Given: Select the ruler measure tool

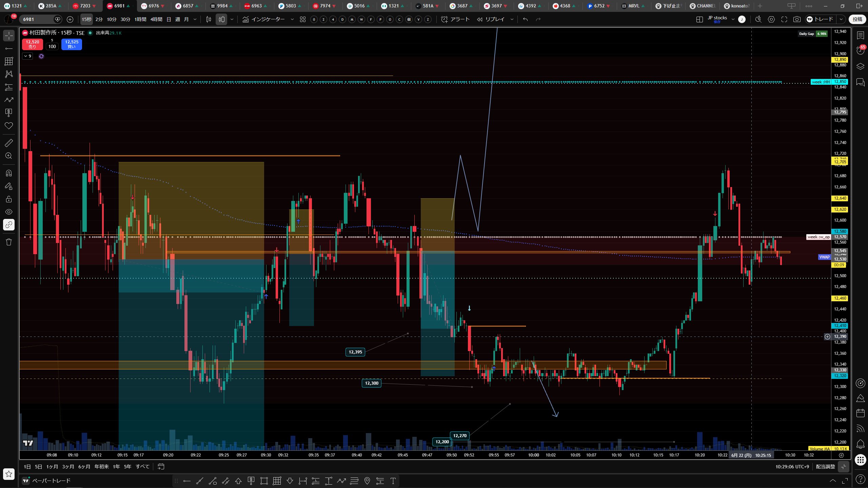Looking at the screenshot, I should pos(9,143).
